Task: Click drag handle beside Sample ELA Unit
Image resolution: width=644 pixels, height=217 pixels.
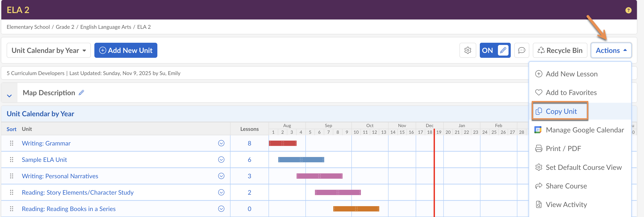Action: (11, 160)
